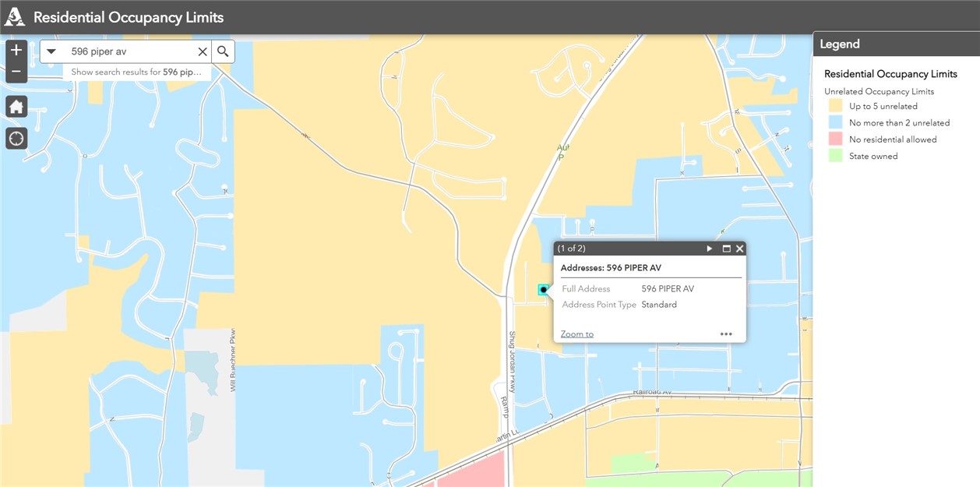The width and height of the screenshot is (980, 487).
Task: Click the 'No residential allowed' legend swatch
Action: click(x=835, y=139)
